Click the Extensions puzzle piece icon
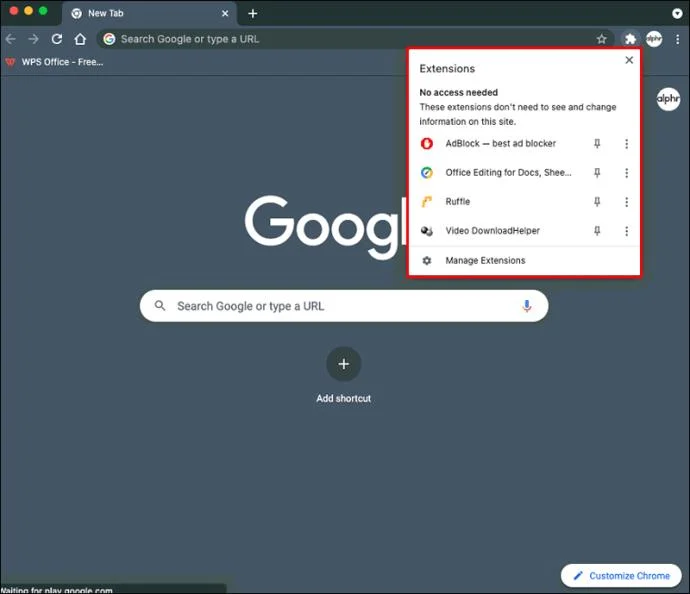Viewport: 690px width, 594px height. tap(630, 39)
